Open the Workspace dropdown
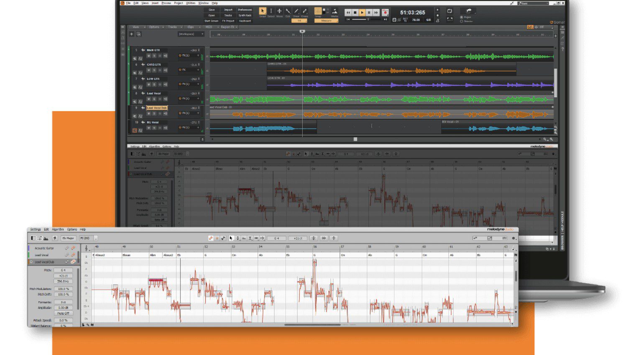This screenshot has width=644, height=355. (190, 34)
